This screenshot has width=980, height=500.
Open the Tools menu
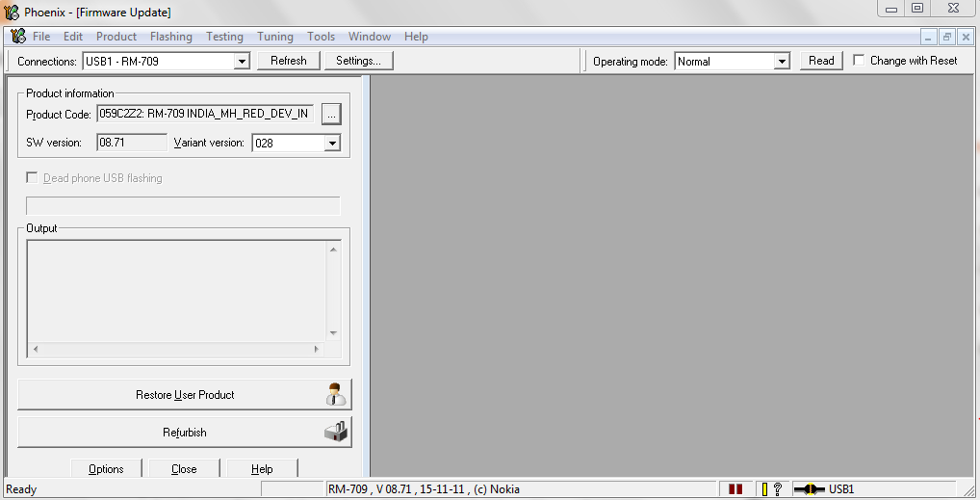(x=321, y=37)
